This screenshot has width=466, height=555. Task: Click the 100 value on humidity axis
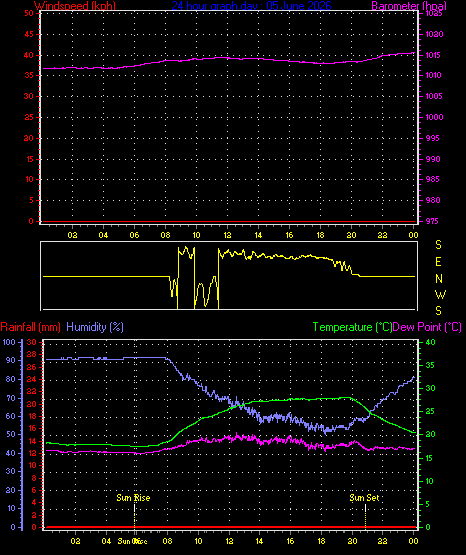tap(9, 342)
